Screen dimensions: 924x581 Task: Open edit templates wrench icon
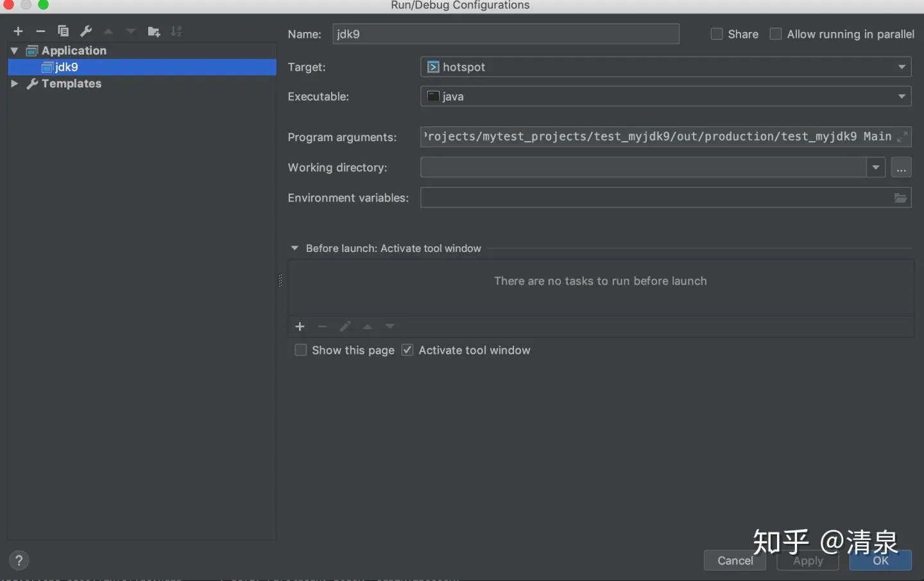86,31
